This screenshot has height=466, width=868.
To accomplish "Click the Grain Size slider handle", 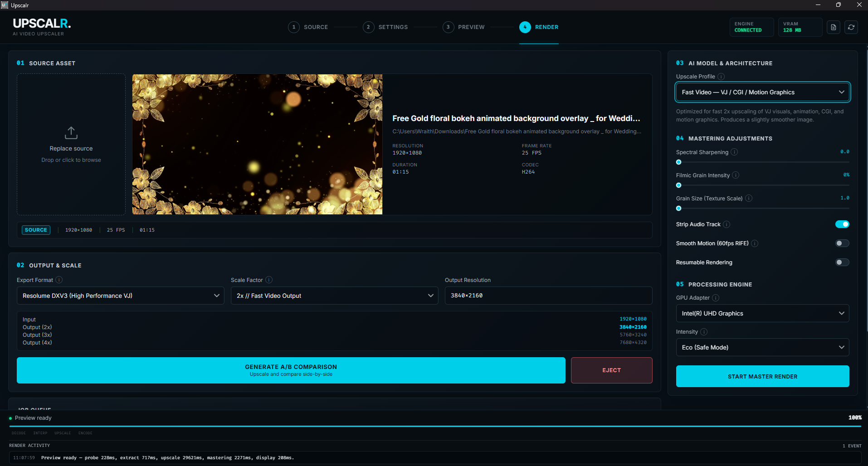I will 678,209.
